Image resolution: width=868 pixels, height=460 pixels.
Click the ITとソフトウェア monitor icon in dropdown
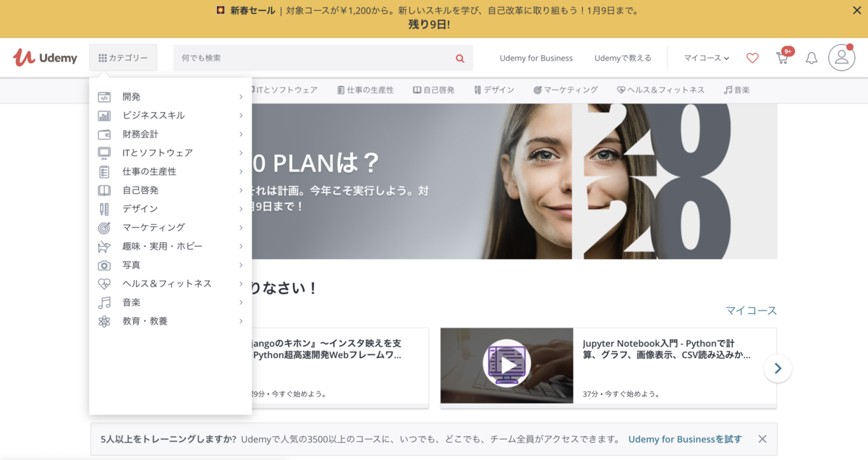[x=104, y=153]
